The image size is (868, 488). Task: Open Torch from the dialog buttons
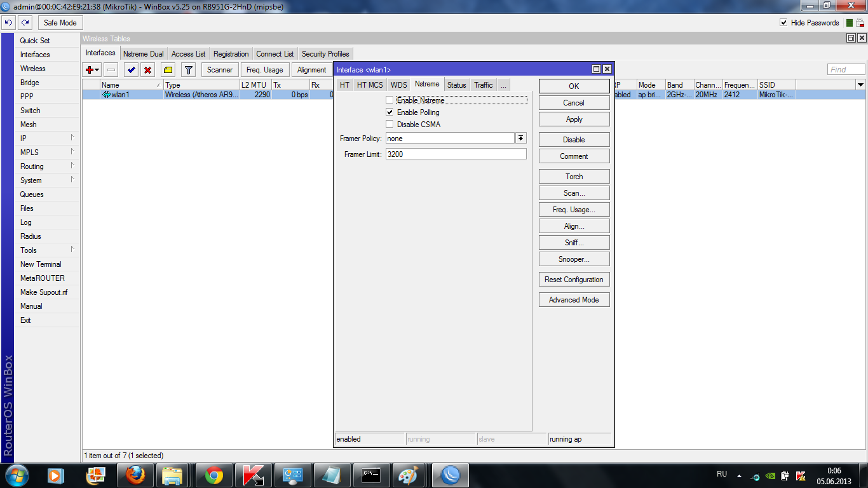574,177
